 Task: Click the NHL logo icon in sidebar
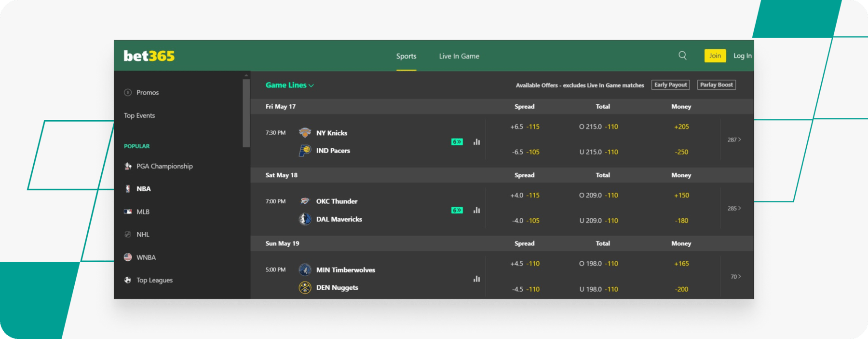click(x=128, y=234)
